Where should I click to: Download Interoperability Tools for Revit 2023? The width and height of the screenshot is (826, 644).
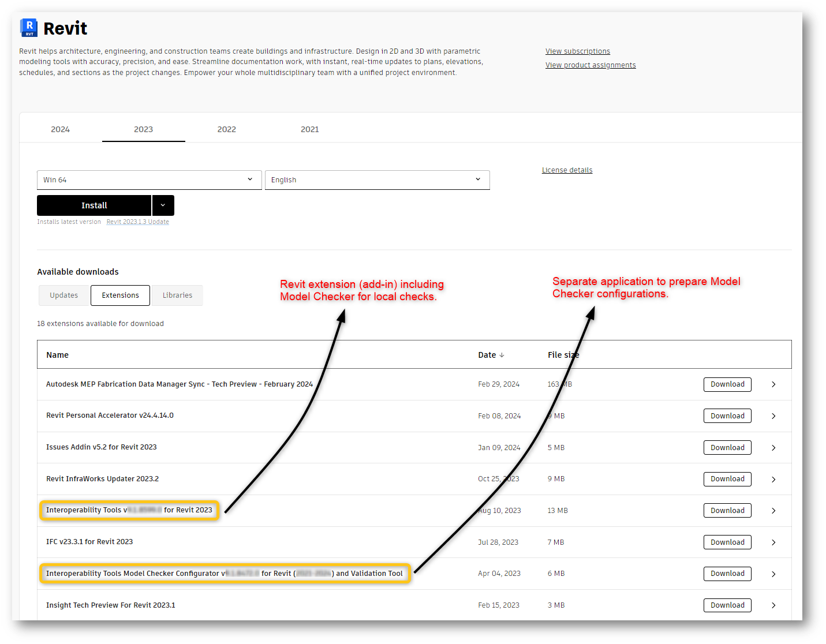click(727, 510)
